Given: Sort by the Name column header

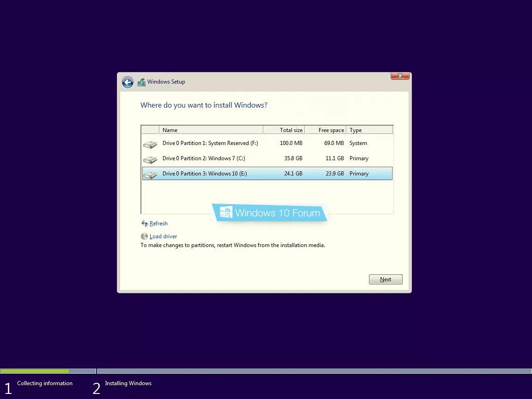Looking at the screenshot, I should pos(211,130).
